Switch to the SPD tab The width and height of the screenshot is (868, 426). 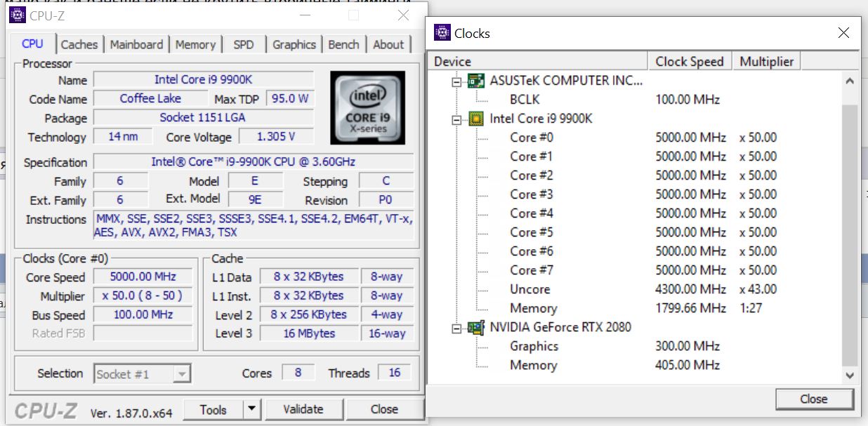click(244, 44)
